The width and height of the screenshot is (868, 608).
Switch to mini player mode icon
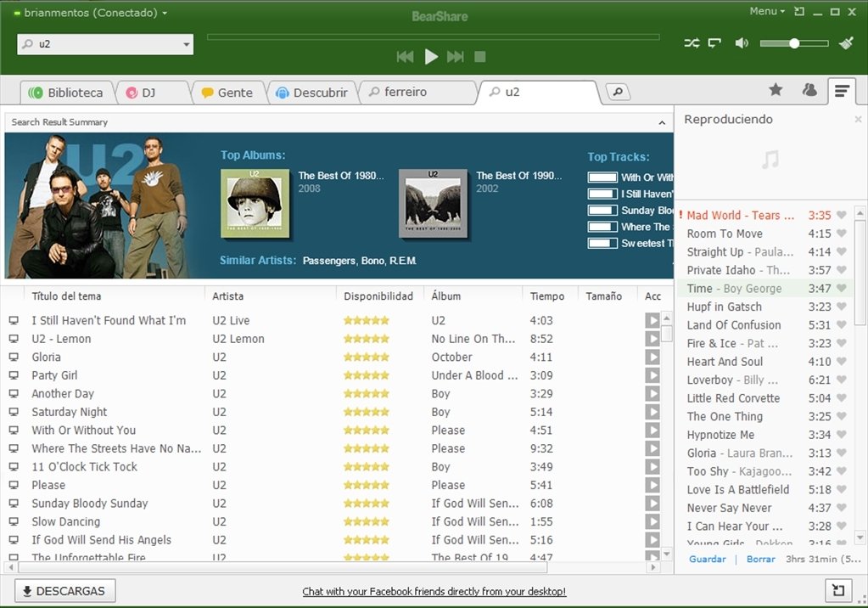point(798,12)
